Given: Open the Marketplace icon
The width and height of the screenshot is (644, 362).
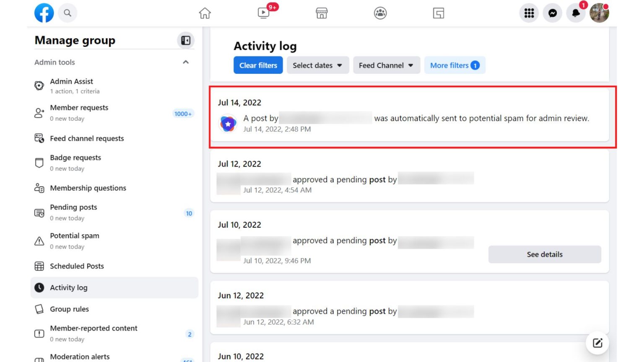Looking at the screenshot, I should tap(321, 13).
